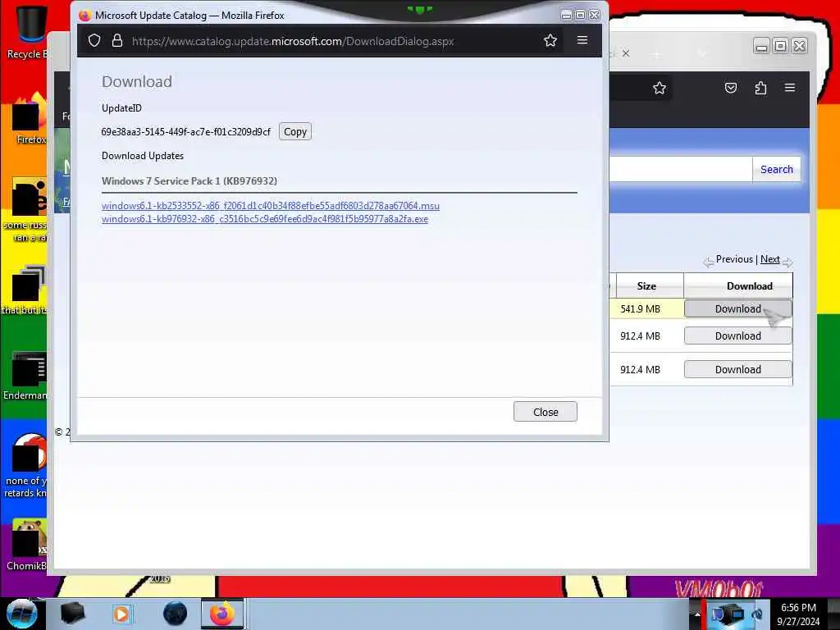Copy the UpdateID
This screenshot has width=840, height=630.
295,132
